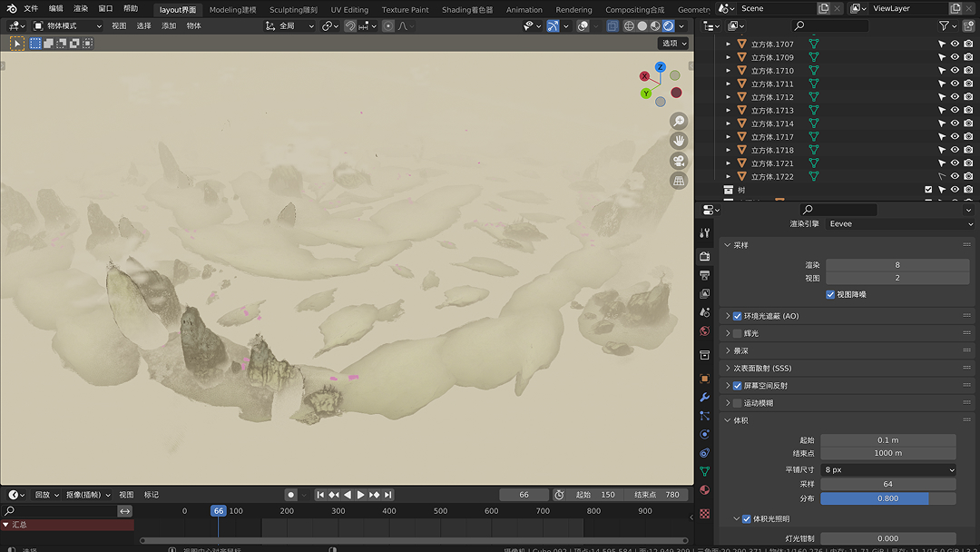
Task: Open Object Data green triangle tab
Action: pos(704,471)
